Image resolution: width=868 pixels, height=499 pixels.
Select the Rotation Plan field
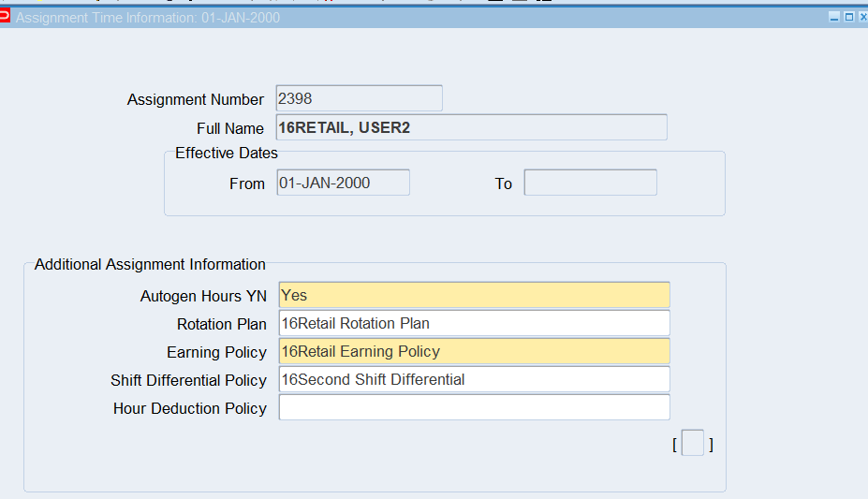[x=474, y=323]
